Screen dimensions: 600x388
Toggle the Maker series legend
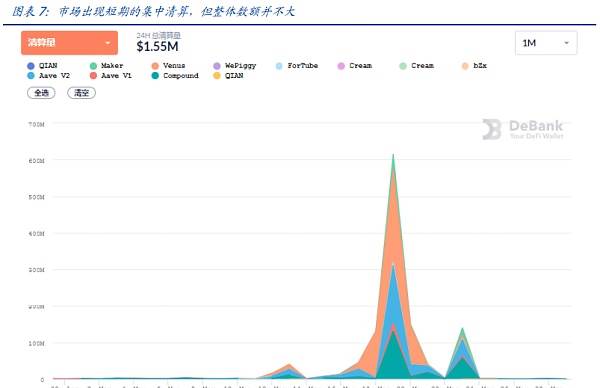coord(107,66)
